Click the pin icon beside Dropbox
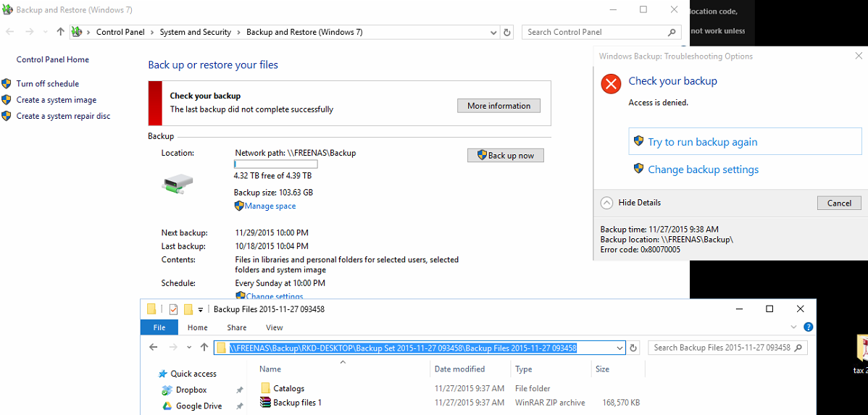The height and width of the screenshot is (415, 868). pyautogui.click(x=239, y=390)
